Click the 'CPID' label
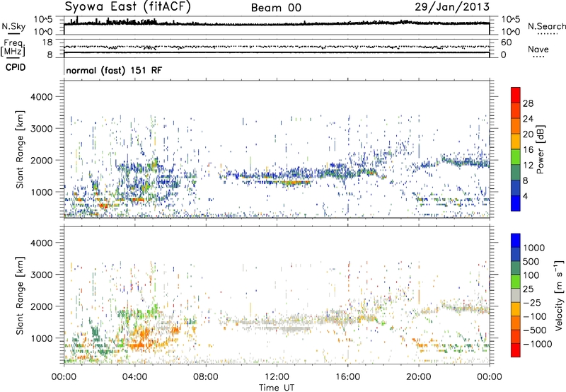This screenshot has height=392, width=566. tap(16, 67)
